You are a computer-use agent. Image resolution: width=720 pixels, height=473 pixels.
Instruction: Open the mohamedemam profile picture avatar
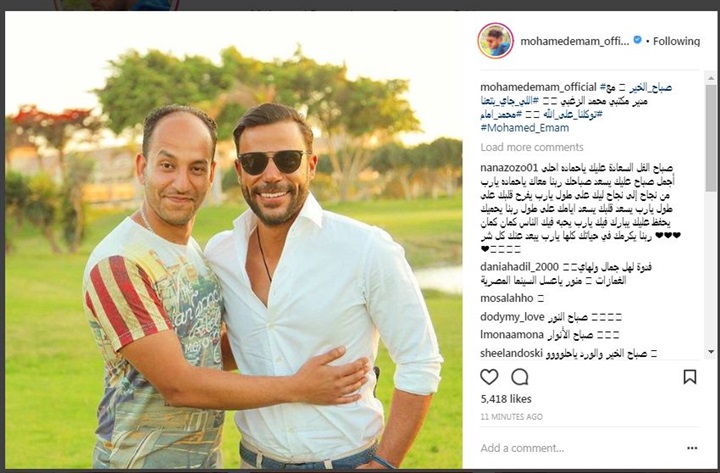495,40
